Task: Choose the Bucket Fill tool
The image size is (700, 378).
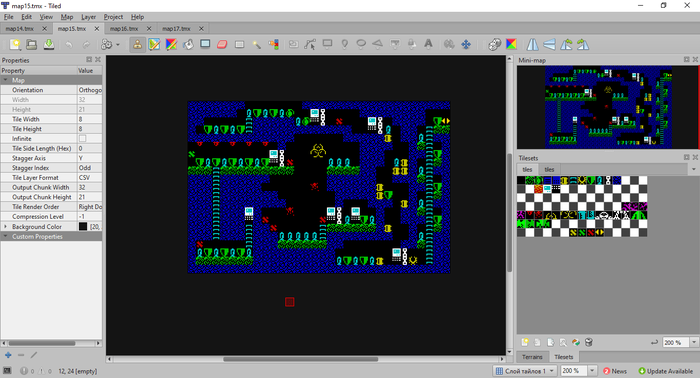Action: (x=188, y=44)
